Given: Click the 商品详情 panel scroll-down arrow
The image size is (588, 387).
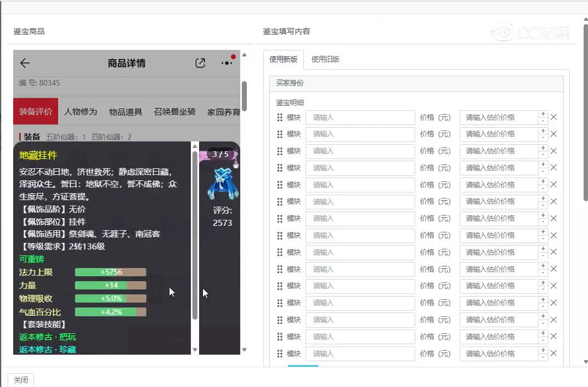Looking at the screenshot, I should [x=244, y=350].
